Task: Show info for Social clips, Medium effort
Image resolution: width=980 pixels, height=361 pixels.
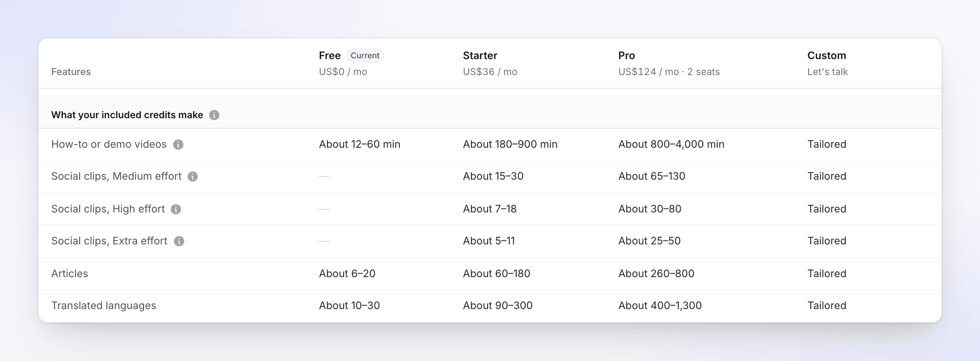Action: click(193, 177)
